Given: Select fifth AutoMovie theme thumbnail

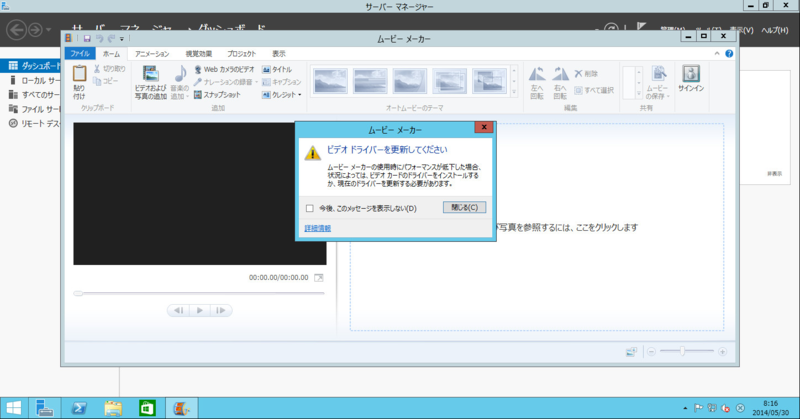Looking at the screenshot, I should coord(489,81).
